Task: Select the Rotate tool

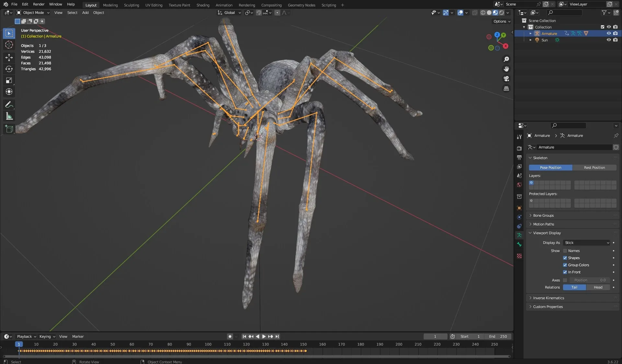Action: [9, 69]
